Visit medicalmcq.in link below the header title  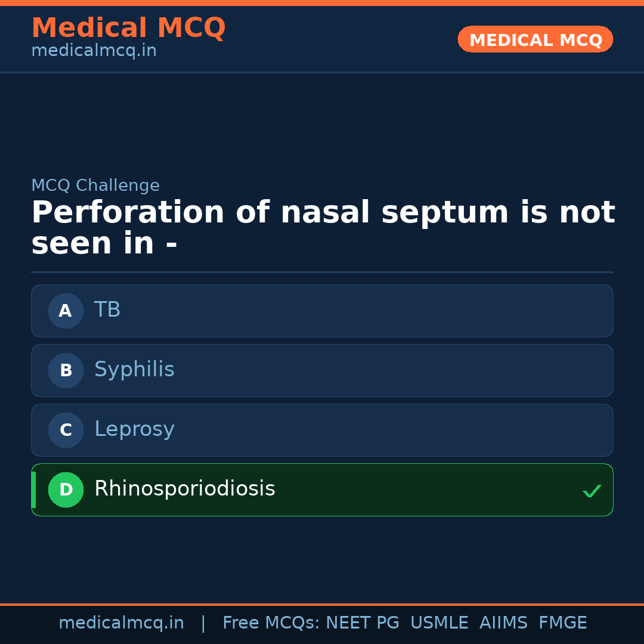point(94,51)
